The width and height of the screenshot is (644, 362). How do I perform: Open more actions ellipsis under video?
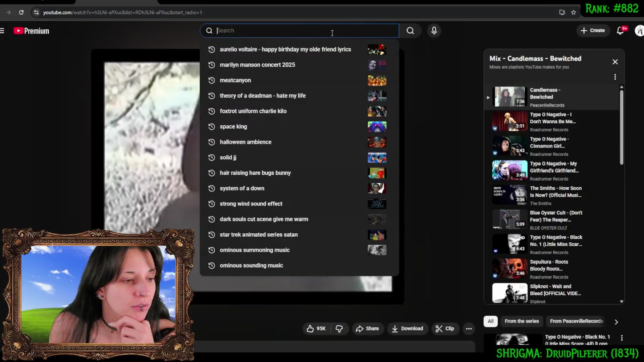click(x=469, y=328)
